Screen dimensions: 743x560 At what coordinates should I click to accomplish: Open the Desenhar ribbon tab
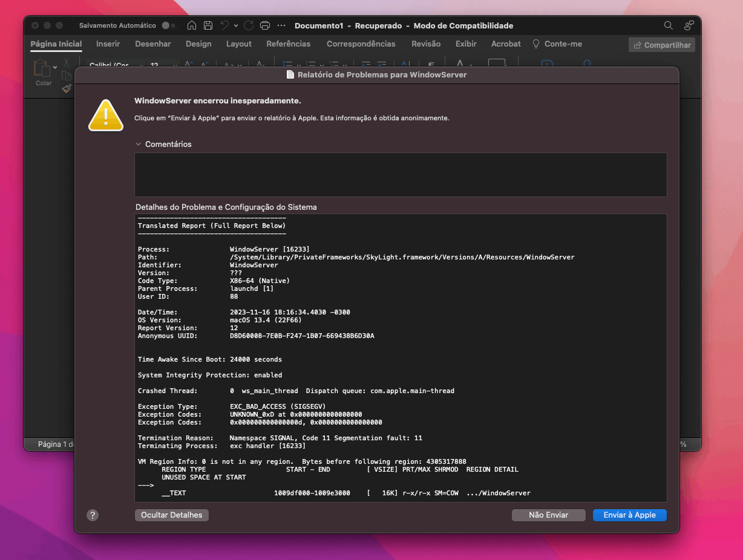[153, 44]
